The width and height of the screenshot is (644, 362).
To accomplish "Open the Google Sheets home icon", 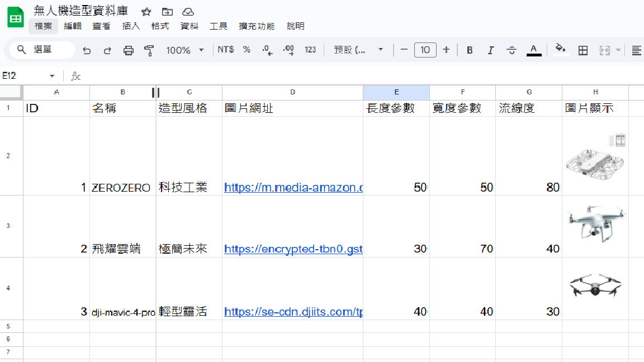I will (x=16, y=17).
